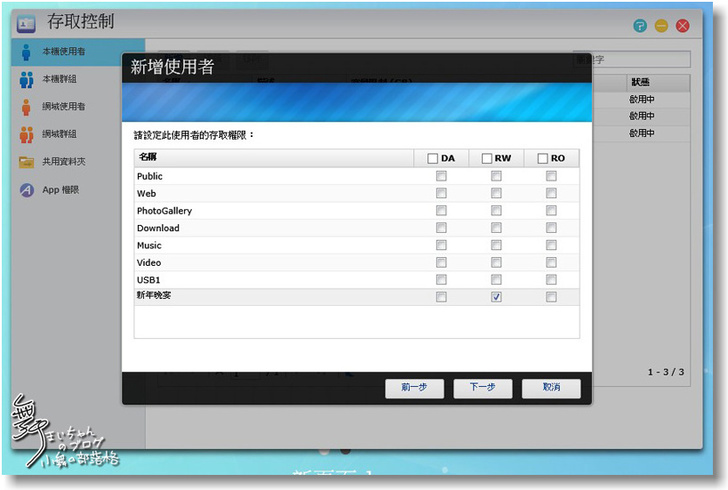Check RW for the Download folder
This screenshot has width=728, height=490.
(x=496, y=228)
